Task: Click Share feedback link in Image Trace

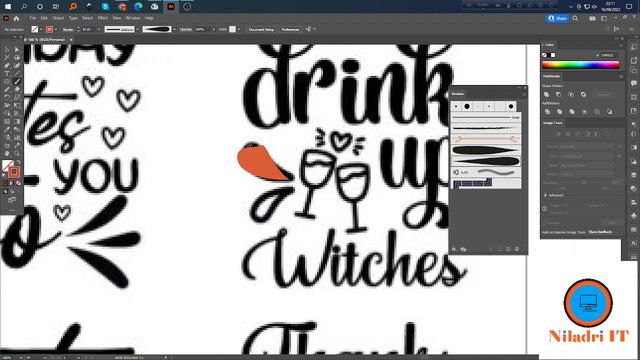Action: pyautogui.click(x=600, y=232)
